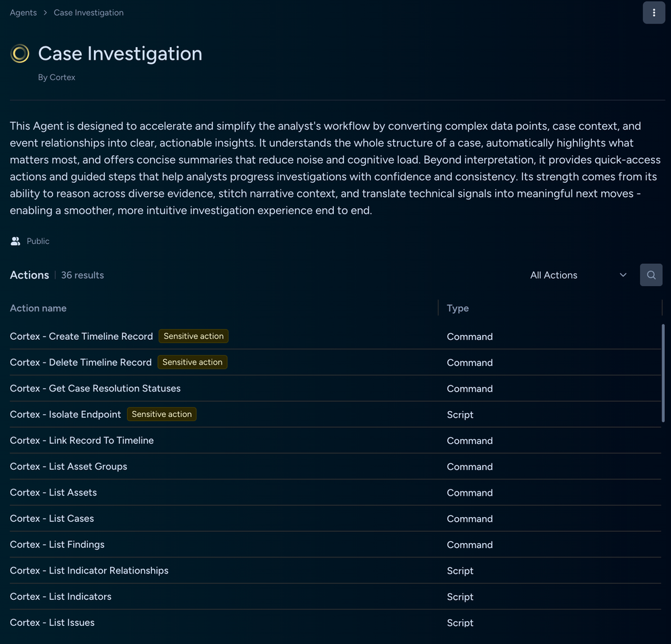Select Cortex - List Issues action
671x644 pixels.
pos(336,623)
